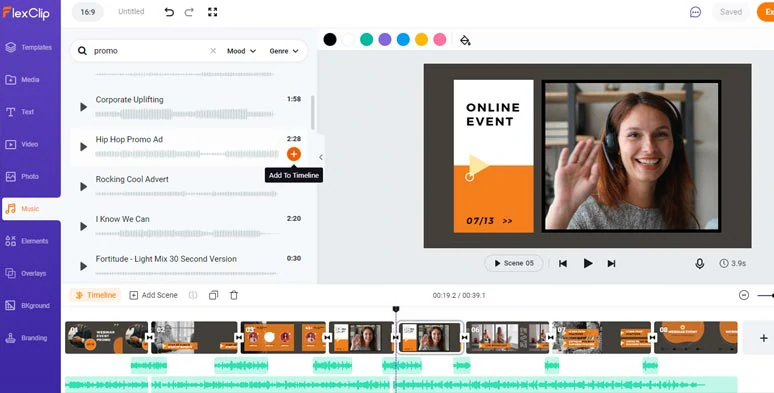Click the timeline playhead marker
Screen dimensions: 774x393
[x=395, y=309]
